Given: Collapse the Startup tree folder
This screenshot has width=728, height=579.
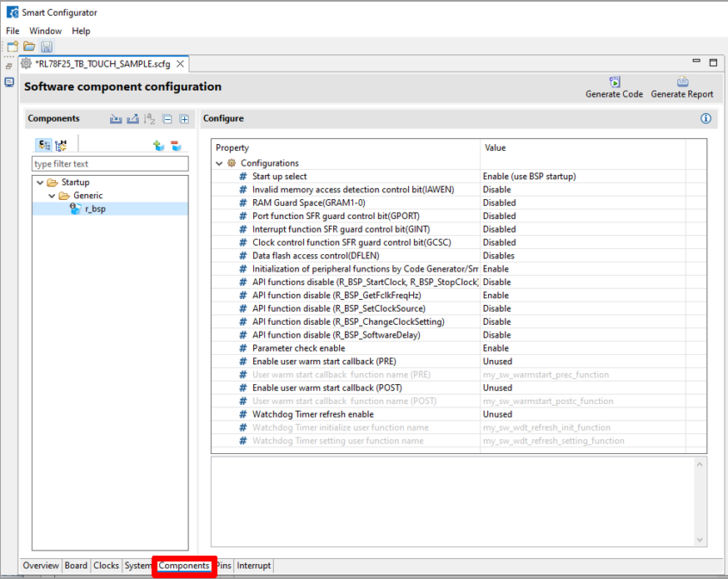Looking at the screenshot, I should pyautogui.click(x=40, y=182).
